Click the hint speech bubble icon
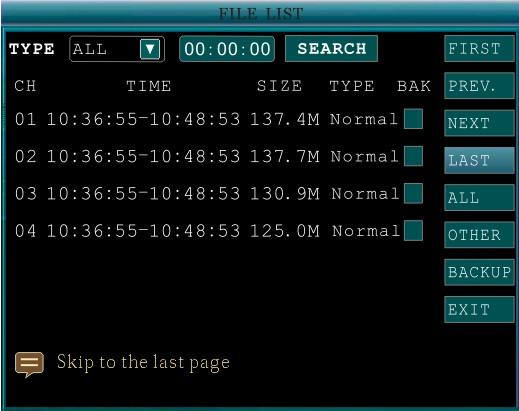519x411 pixels. click(29, 364)
